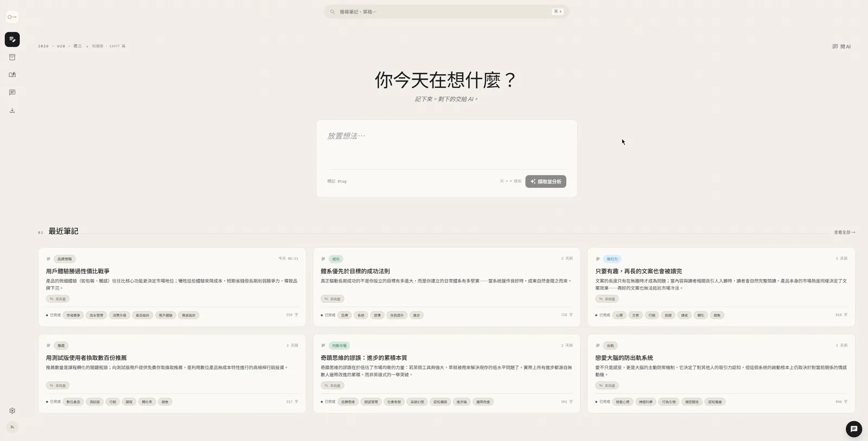868x441 pixels.
Task: Click the 品牌策略 category badge
Action: pyautogui.click(x=65, y=259)
